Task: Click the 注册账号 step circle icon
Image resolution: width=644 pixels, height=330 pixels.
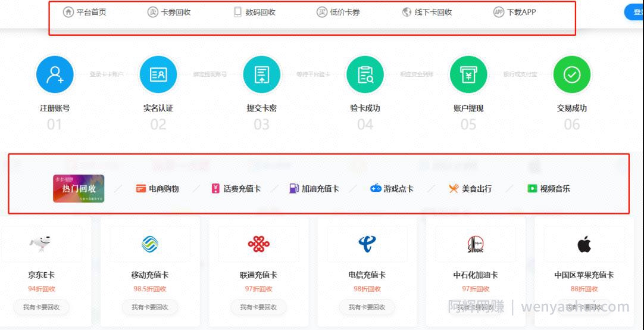Action: tap(55, 74)
